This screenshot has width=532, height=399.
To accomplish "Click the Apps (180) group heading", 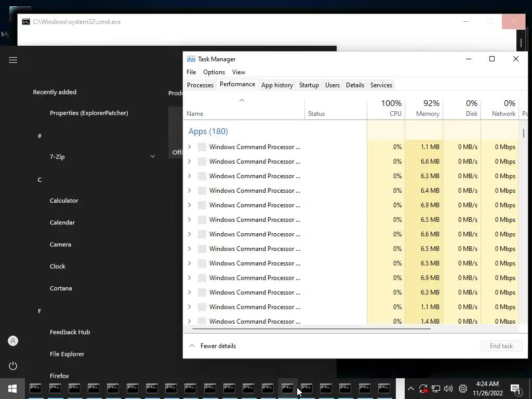I will pos(208,131).
